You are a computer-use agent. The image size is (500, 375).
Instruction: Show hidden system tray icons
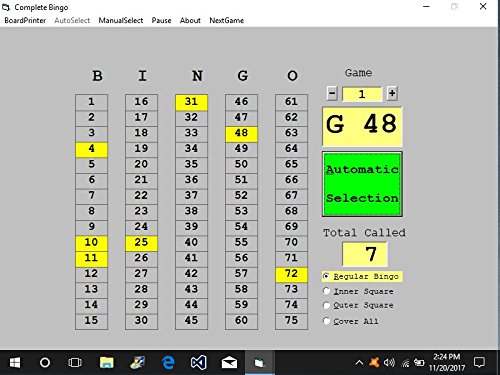coord(359,363)
